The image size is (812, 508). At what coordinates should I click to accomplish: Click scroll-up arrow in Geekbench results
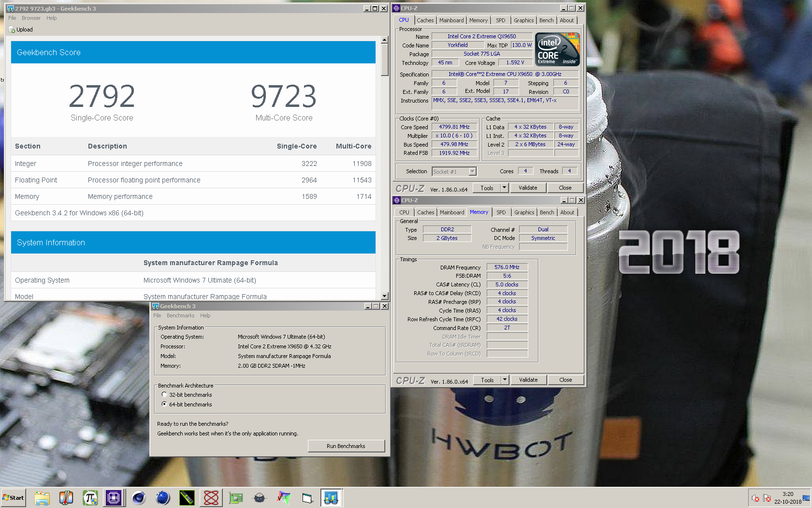(385, 40)
